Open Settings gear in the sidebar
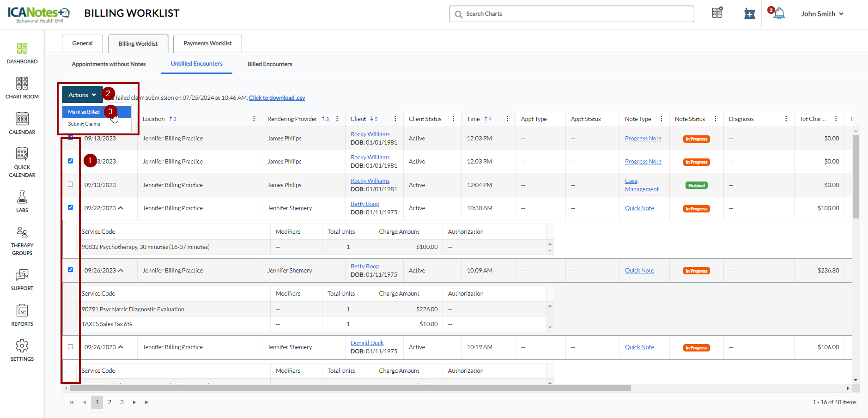This screenshot has height=418, width=868. coord(22,346)
